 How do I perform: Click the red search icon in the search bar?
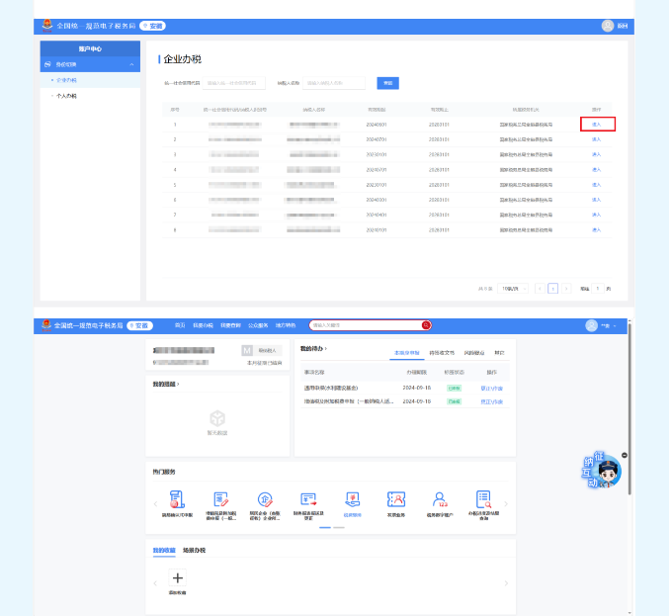(426, 325)
